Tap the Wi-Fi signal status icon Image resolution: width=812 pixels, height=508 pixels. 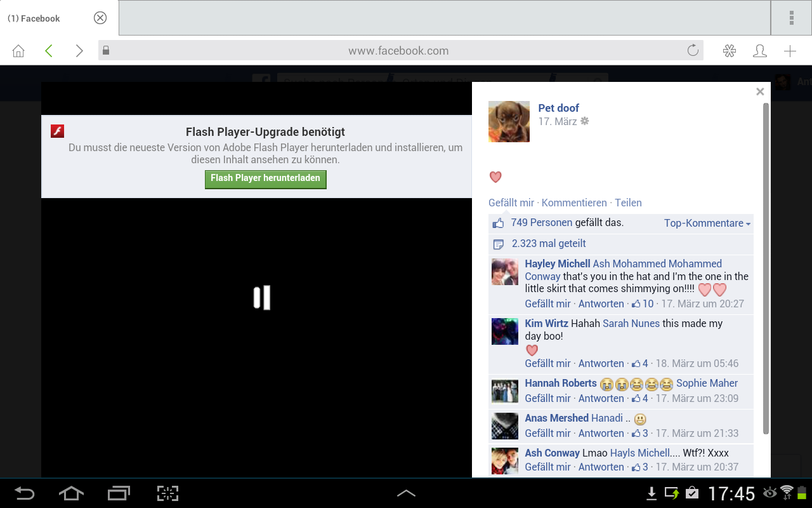(787, 492)
